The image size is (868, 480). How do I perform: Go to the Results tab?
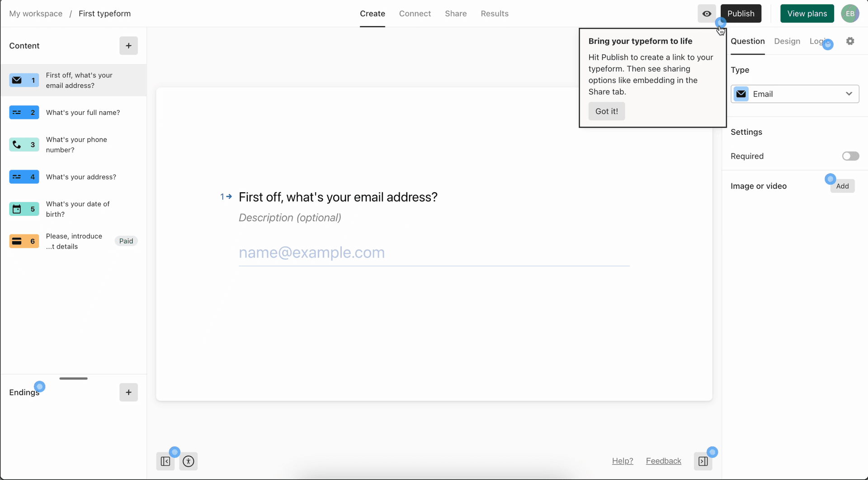[495, 14]
